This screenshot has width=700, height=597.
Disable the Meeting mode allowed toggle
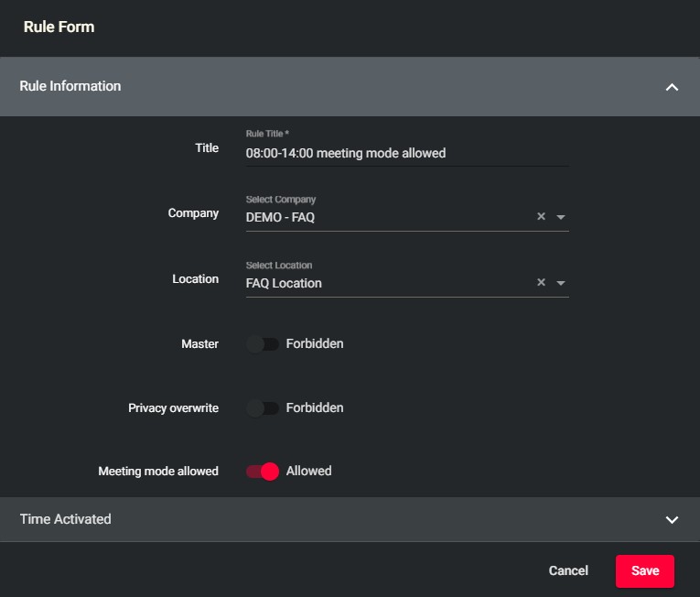(x=263, y=472)
